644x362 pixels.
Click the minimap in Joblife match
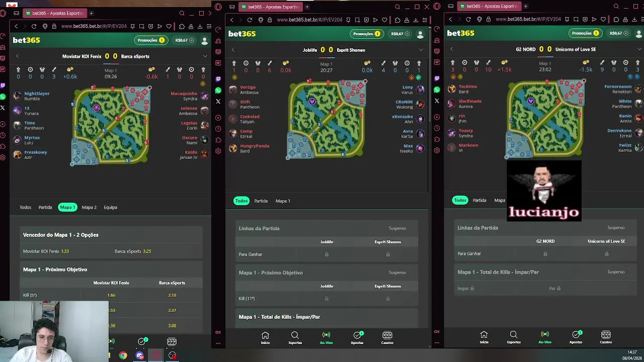point(327,119)
